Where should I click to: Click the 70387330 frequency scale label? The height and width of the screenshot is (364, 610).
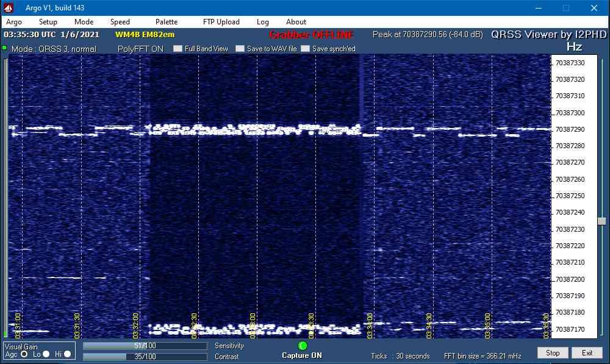[x=570, y=63]
